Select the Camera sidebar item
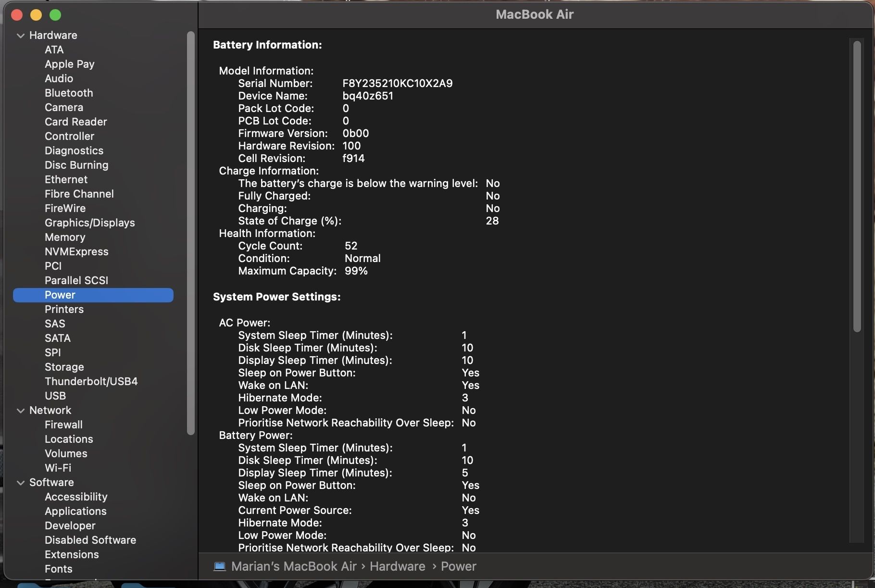Screen dimensions: 875x588 (64, 107)
